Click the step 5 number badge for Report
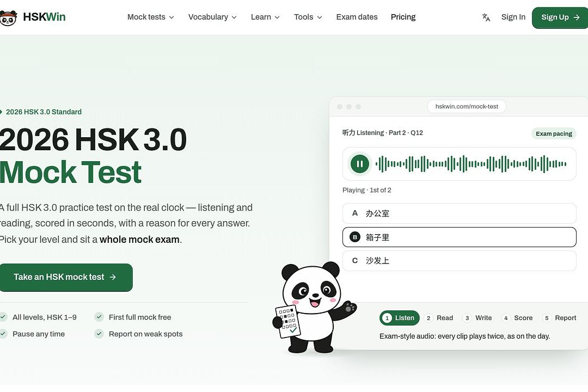The width and height of the screenshot is (588, 392). click(547, 318)
